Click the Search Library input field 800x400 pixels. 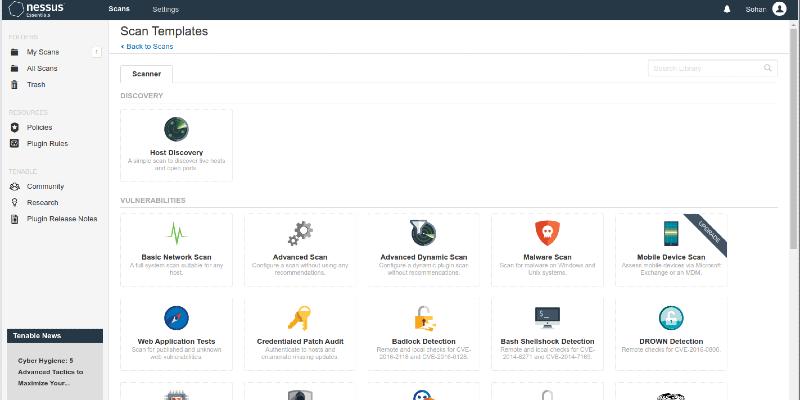click(706, 68)
